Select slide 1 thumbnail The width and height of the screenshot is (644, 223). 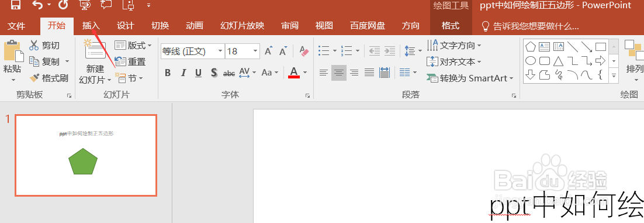point(86,155)
